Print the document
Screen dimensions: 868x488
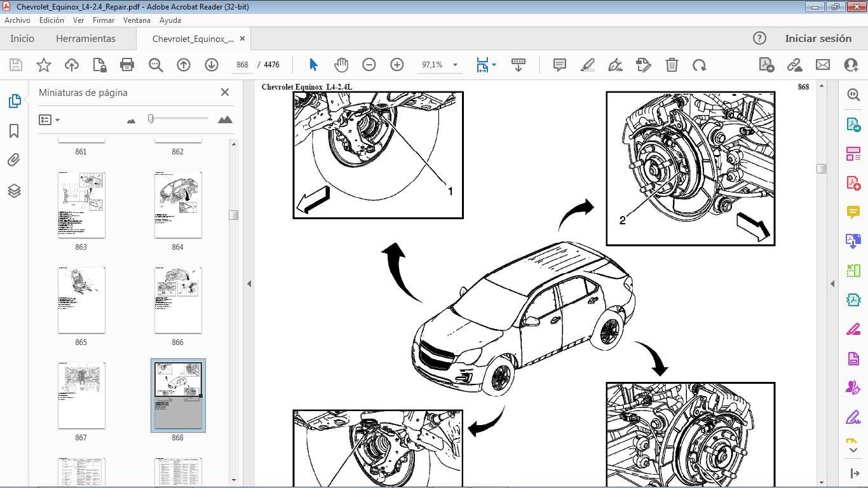point(127,65)
